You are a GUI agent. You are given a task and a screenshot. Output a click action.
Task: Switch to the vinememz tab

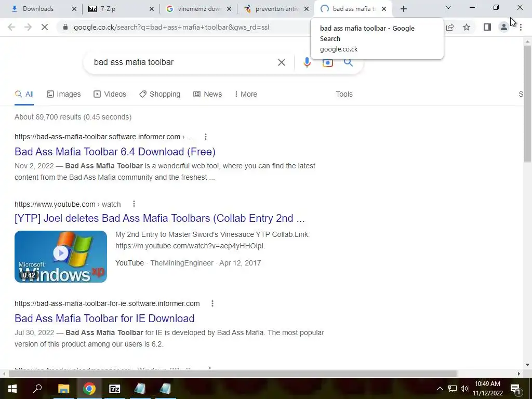click(198, 9)
